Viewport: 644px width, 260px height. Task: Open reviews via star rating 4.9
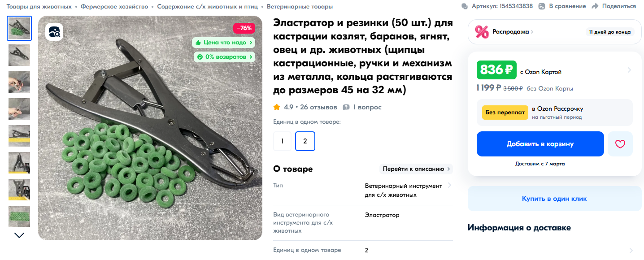(x=277, y=107)
